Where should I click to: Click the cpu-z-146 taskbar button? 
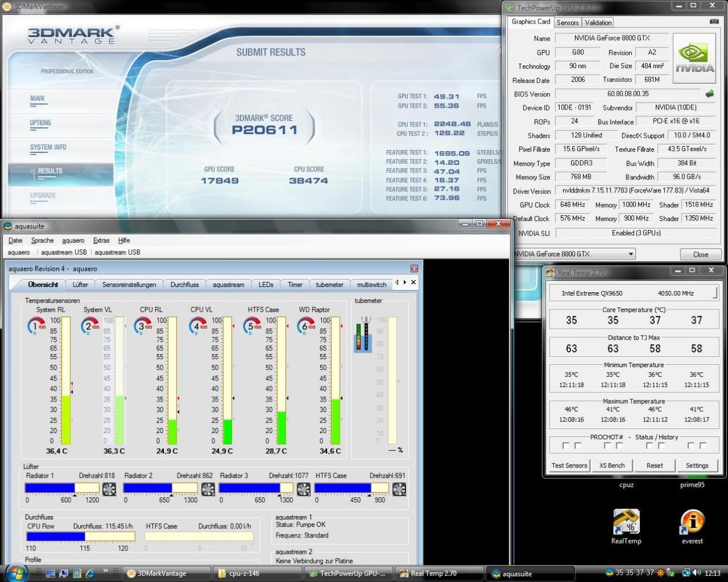257,573
